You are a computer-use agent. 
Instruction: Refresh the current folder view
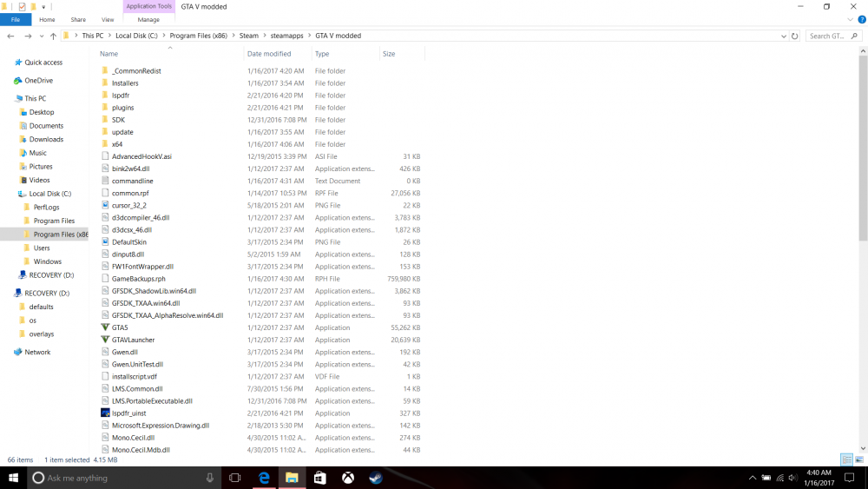[x=795, y=36]
